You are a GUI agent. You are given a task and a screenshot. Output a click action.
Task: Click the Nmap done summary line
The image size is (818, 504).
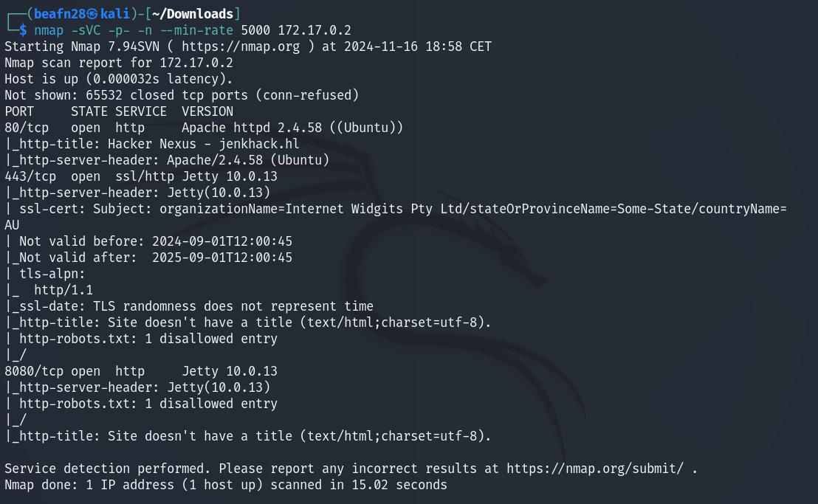(225, 485)
